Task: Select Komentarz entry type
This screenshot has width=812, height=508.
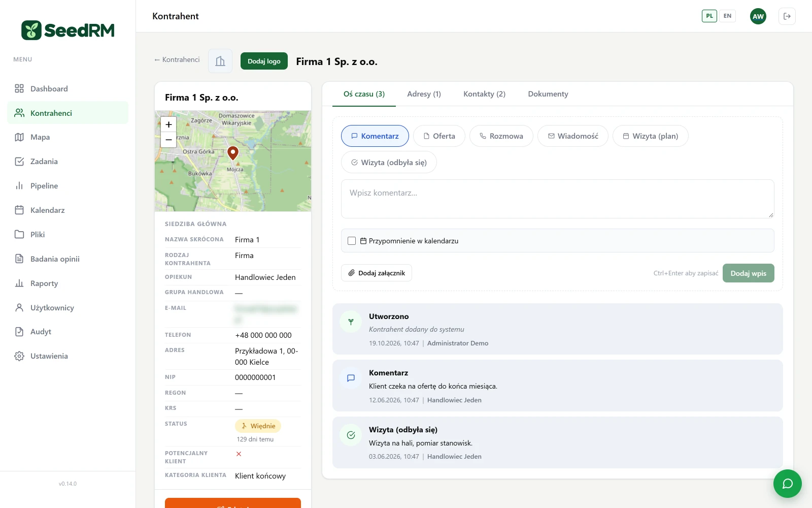Action: (x=375, y=136)
